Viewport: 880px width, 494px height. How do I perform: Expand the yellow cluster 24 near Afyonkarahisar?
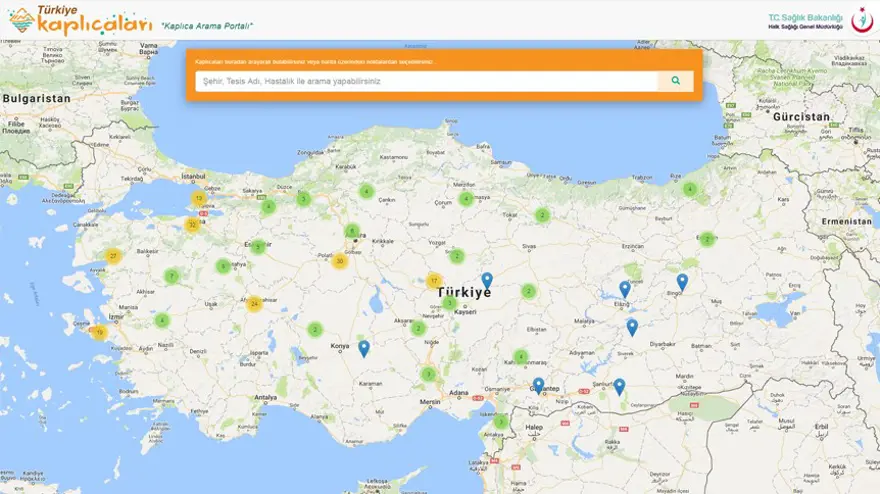click(254, 304)
